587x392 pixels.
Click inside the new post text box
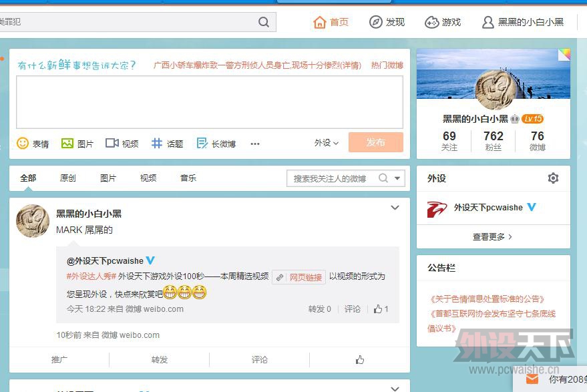click(210, 102)
